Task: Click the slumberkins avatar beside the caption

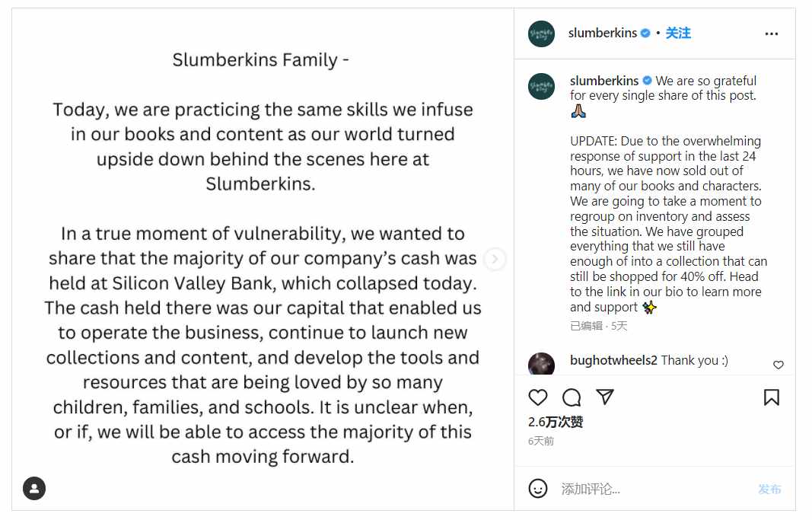Action: (542, 86)
